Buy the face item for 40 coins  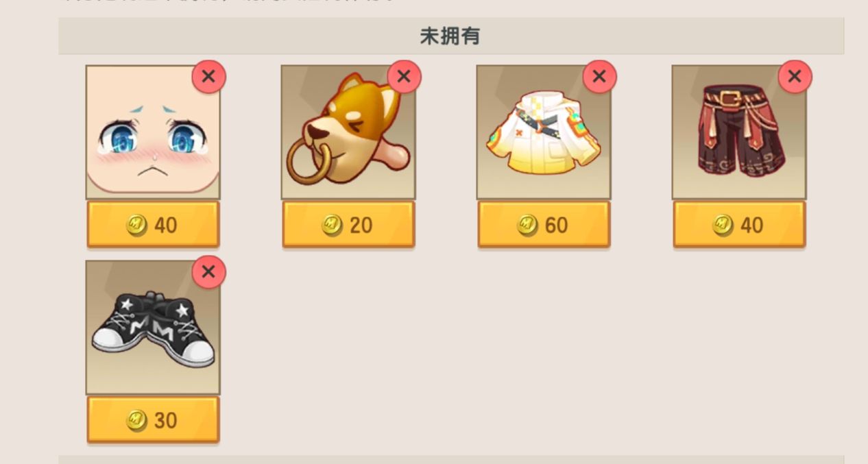point(153,224)
